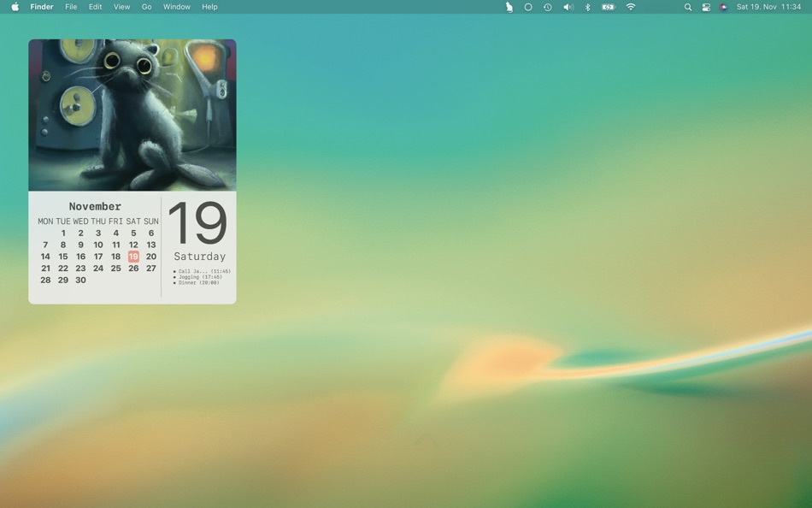Open the File menu

[71, 7]
